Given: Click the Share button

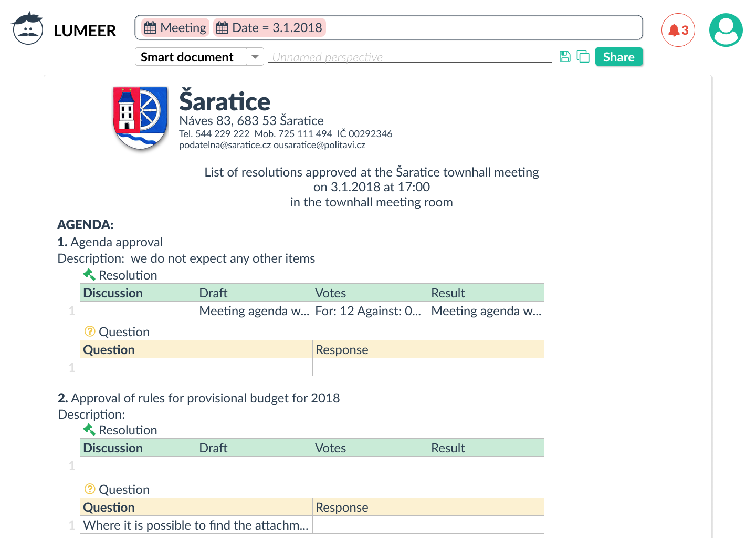Looking at the screenshot, I should (x=618, y=57).
